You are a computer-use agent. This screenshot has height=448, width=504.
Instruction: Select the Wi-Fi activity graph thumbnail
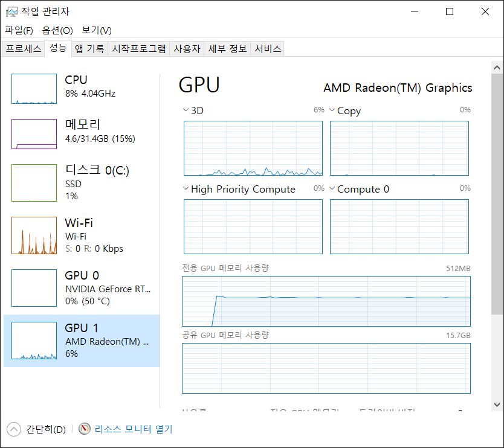coord(34,235)
